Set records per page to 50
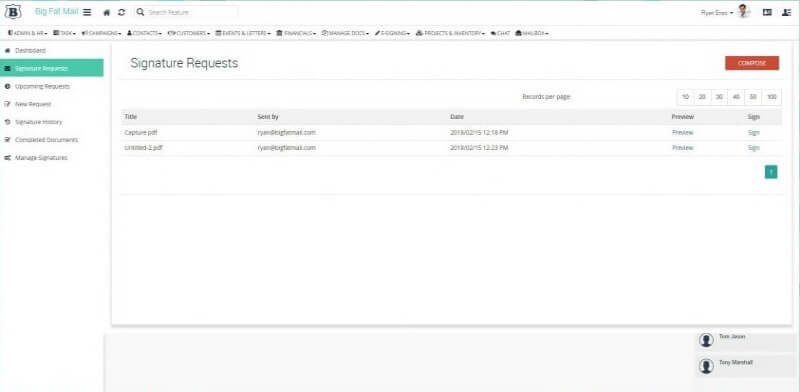The height and width of the screenshot is (392, 800). [753, 97]
